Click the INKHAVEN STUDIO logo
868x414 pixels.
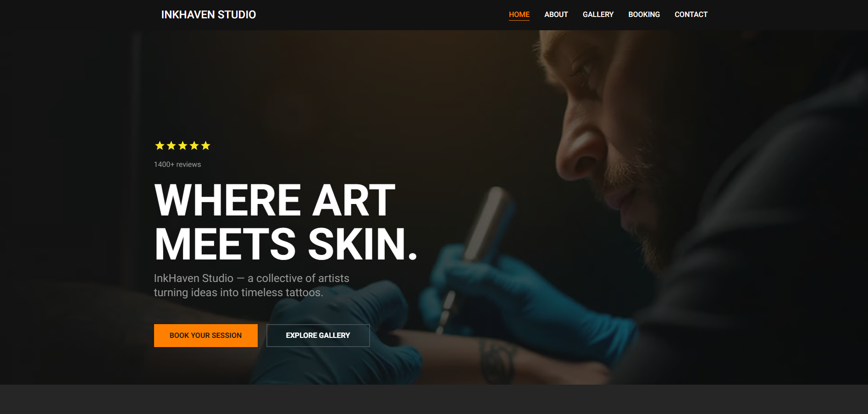209,15
